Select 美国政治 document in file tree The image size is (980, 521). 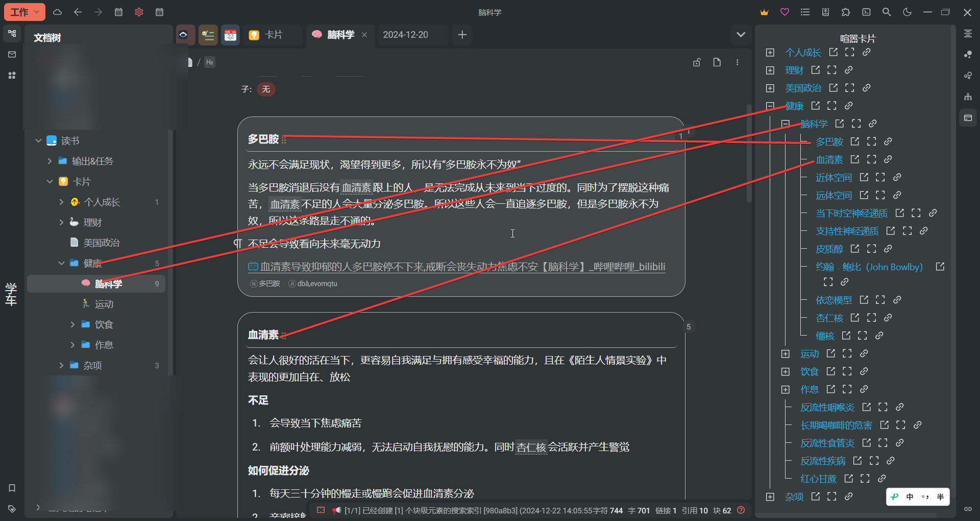[x=102, y=243]
